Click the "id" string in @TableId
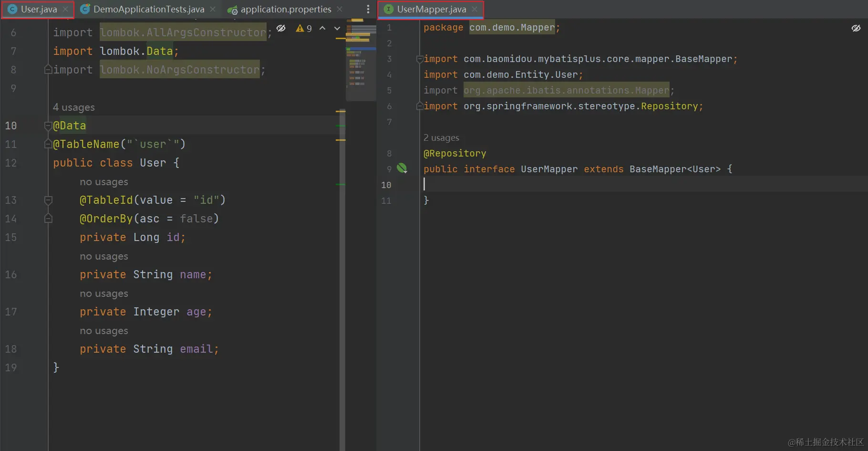This screenshot has width=868, height=451. click(206, 200)
